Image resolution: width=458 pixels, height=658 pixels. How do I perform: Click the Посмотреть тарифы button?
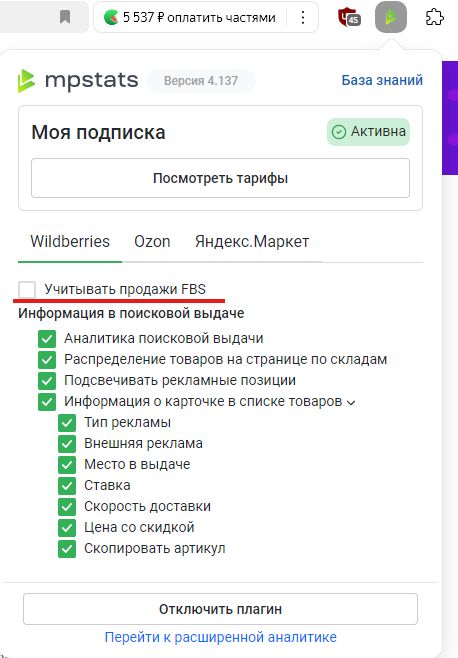tap(220, 178)
